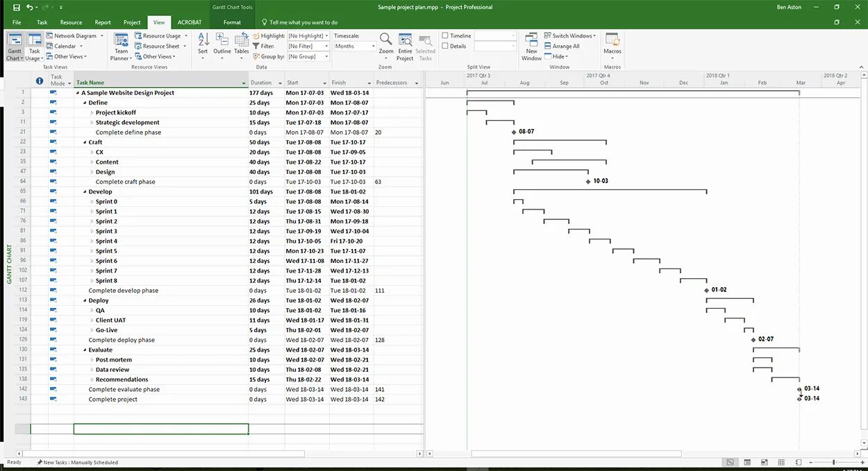Open the Other Views dropdown in Task Views
The height and width of the screenshot is (471, 868).
(x=67, y=57)
